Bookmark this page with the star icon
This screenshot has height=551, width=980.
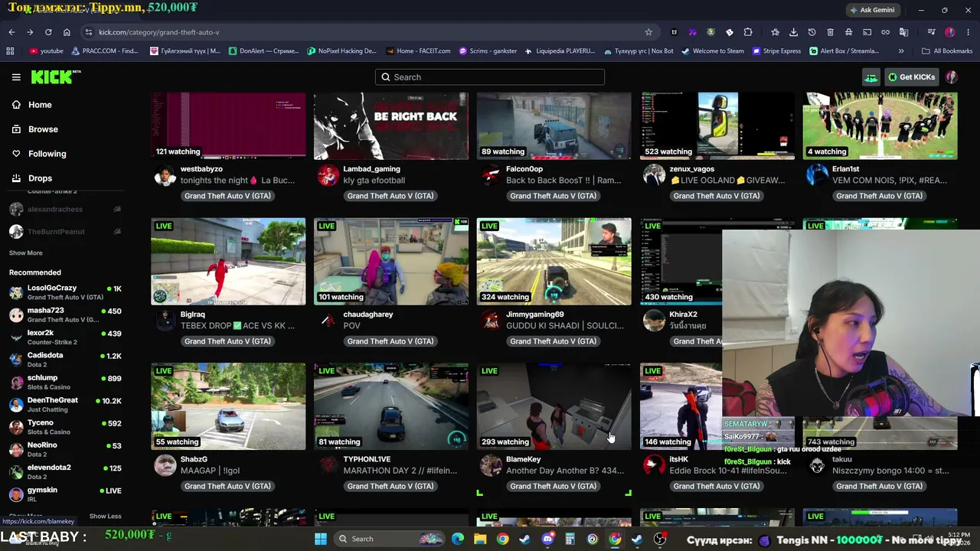coord(648,32)
